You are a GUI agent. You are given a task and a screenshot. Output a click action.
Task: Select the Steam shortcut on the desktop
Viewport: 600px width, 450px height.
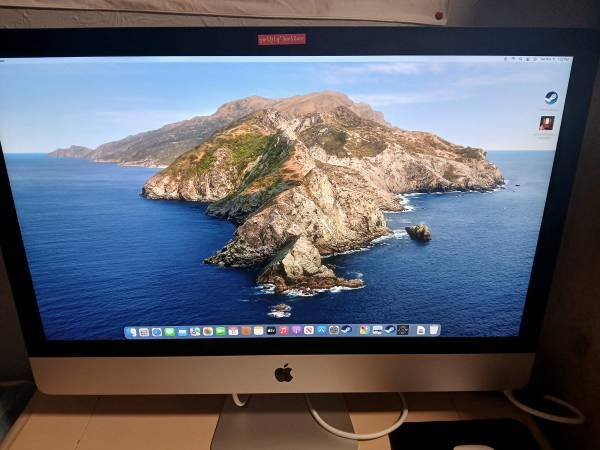click(x=551, y=98)
